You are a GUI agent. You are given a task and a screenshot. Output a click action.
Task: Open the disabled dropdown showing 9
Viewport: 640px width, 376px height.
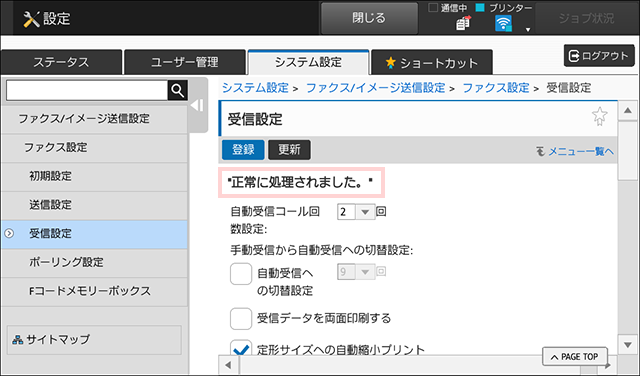[x=356, y=272]
